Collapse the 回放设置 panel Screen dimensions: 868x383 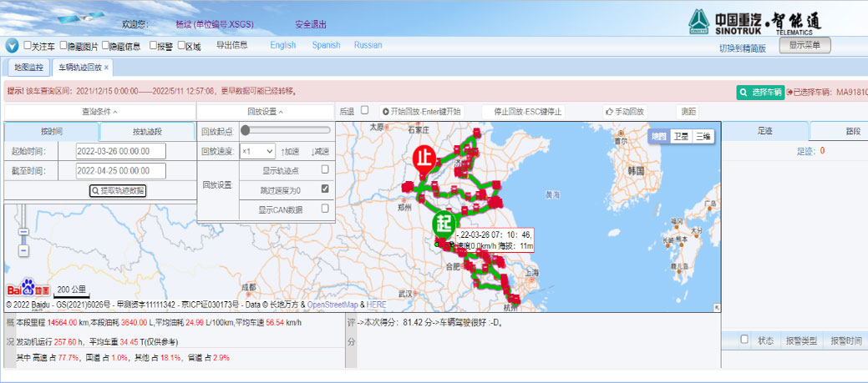[x=265, y=112]
